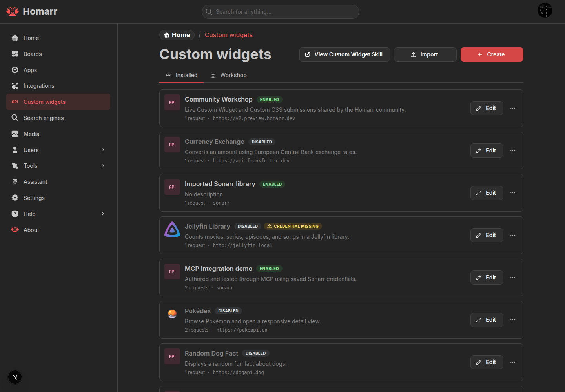This screenshot has height=392, width=565.
Task: Go to Home breadcrumb
Action: pyautogui.click(x=177, y=35)
